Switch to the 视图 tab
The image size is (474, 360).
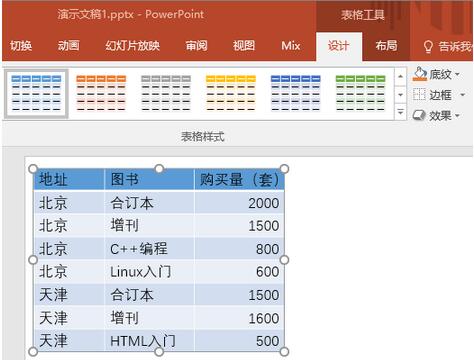click(x=244, y=46)
